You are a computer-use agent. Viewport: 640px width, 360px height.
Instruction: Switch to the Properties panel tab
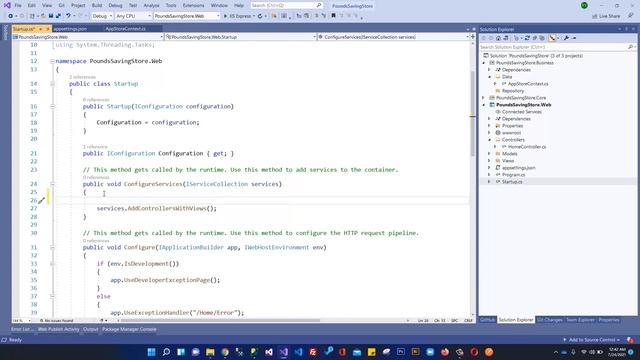click(609, 320)
